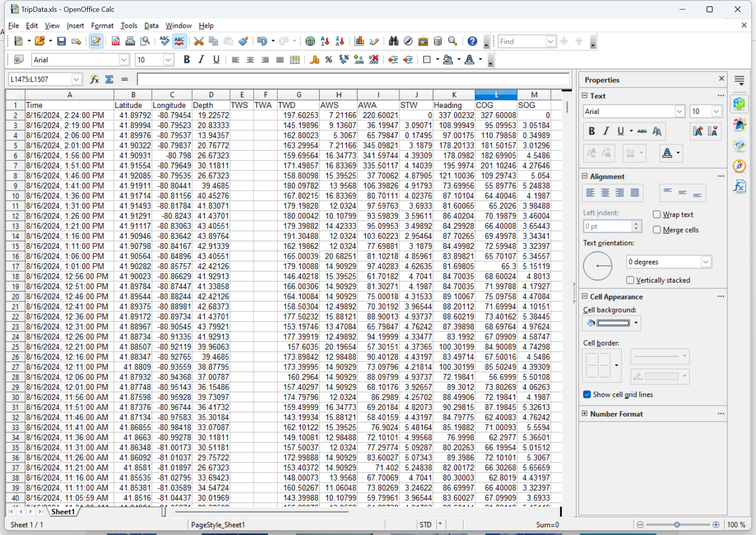Open the Format menu
Screen dimensions: 756x535
pyautogui.click(x=102, y=26)
